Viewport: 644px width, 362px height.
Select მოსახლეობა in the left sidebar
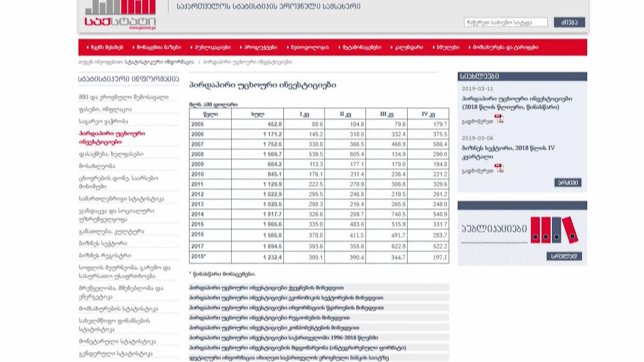[x=97, y=166]
